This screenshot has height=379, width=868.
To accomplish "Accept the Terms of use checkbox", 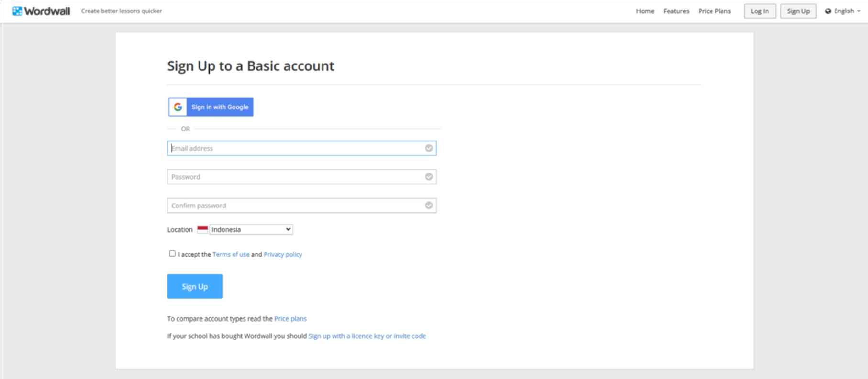I will click(172, 254).
